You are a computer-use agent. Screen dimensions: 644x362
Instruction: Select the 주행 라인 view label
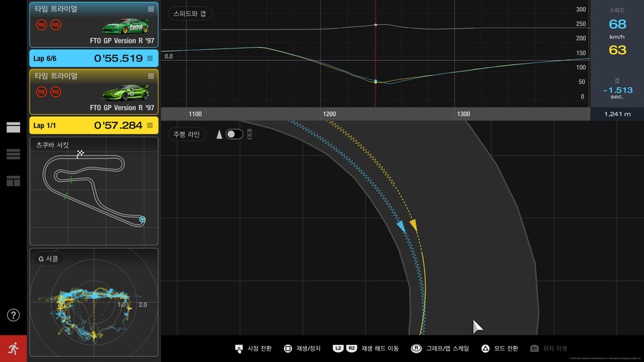coord(186,134)
